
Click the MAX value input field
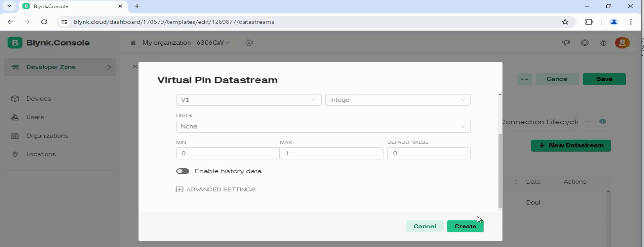[x=331, y=153]
